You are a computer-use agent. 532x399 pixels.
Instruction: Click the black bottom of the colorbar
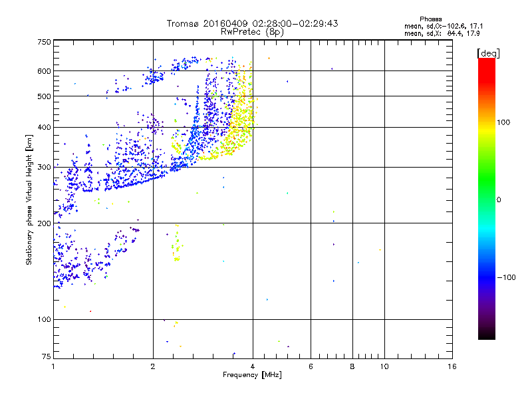[487, 335]
